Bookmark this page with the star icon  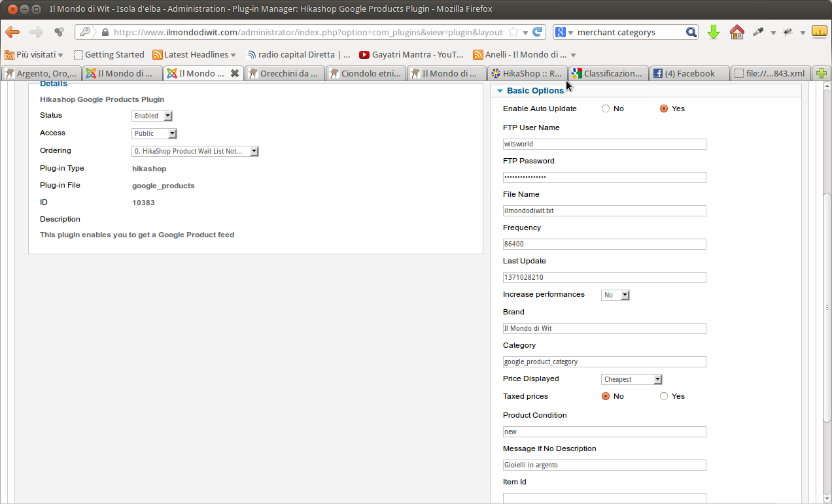pyautogui.click(x=514, y=32)
